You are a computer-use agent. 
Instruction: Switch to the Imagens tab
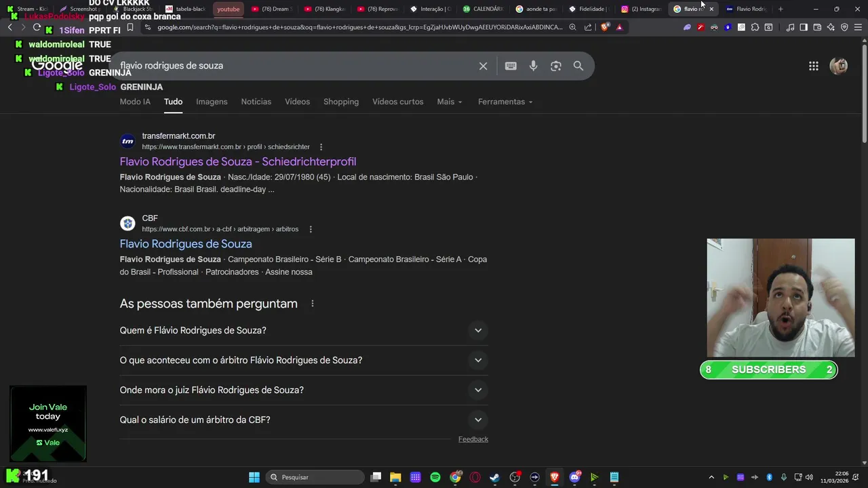click(x=212, y=102)
